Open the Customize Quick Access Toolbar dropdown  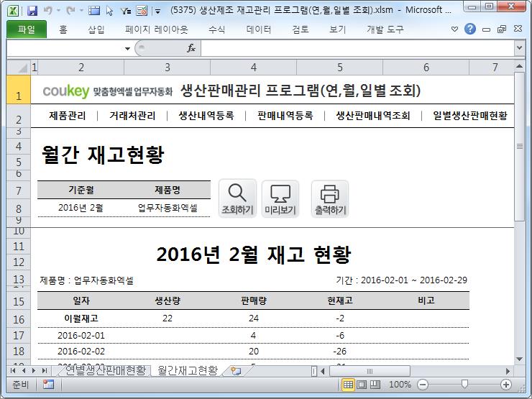157,12
